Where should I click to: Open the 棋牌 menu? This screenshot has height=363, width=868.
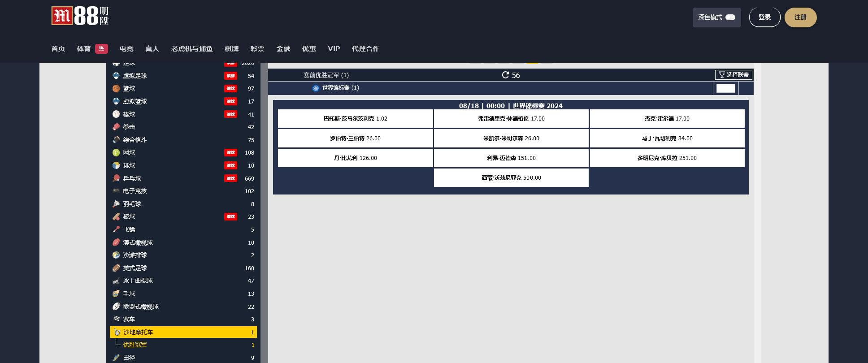click(x=232, y=49)
